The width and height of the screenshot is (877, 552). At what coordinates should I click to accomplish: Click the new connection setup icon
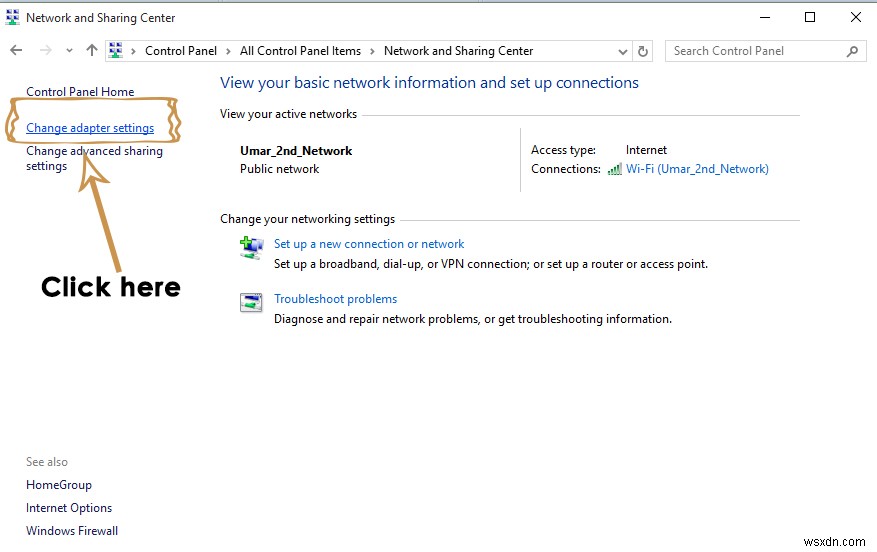coord(251,248)
